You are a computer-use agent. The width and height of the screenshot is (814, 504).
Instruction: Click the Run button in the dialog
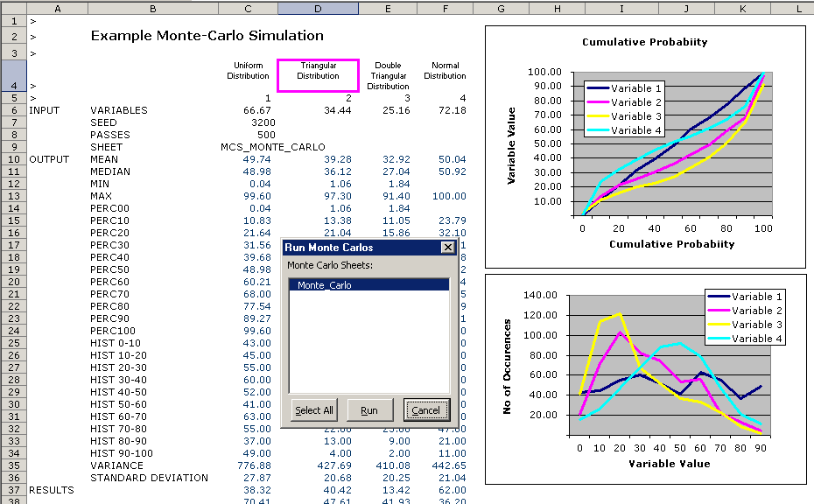tap(369, 409)
